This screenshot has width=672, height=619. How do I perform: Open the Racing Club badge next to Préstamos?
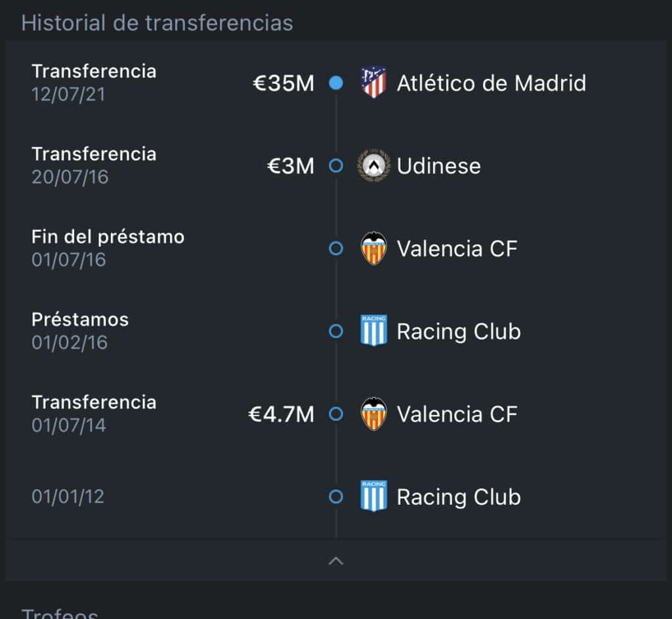coord(373,331)
